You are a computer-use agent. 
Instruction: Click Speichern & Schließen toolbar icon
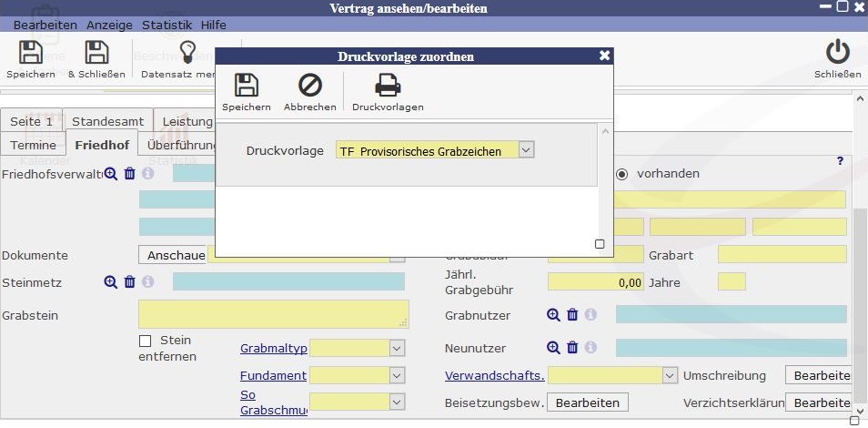[96, 53]
